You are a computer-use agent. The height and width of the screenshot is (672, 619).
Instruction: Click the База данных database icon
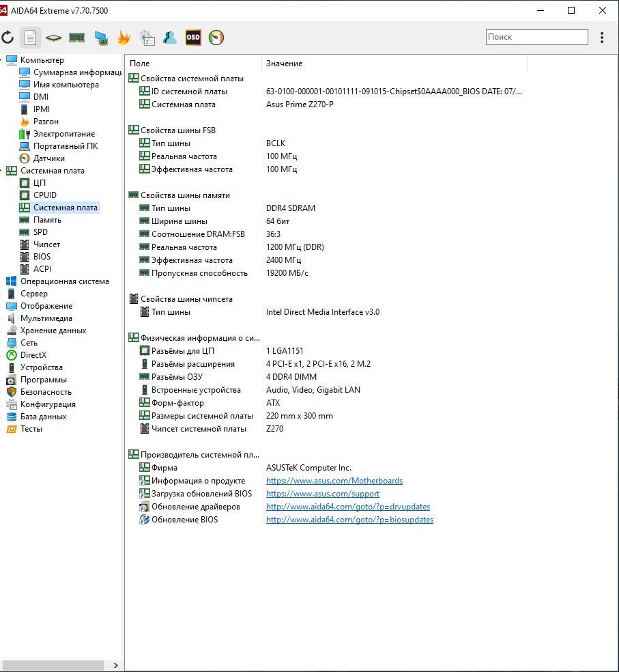pos(12,417)
